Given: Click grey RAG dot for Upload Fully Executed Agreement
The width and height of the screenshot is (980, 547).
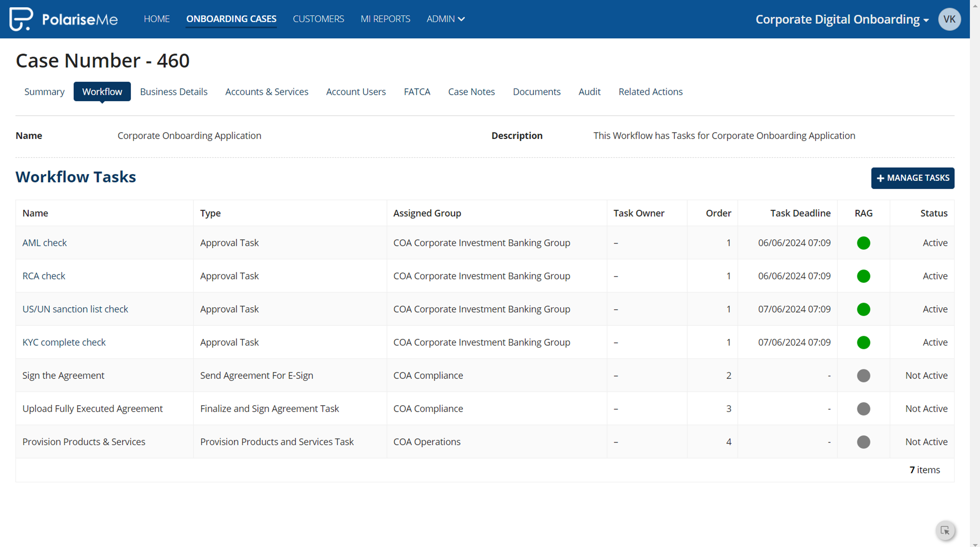Looking at the screenshot, I should point(863,409).
